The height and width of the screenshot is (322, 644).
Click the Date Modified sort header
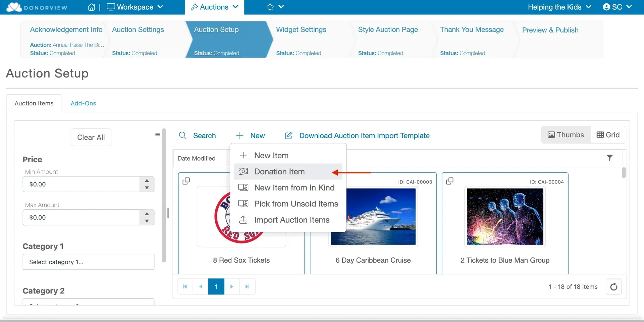[x=197, y=158]
